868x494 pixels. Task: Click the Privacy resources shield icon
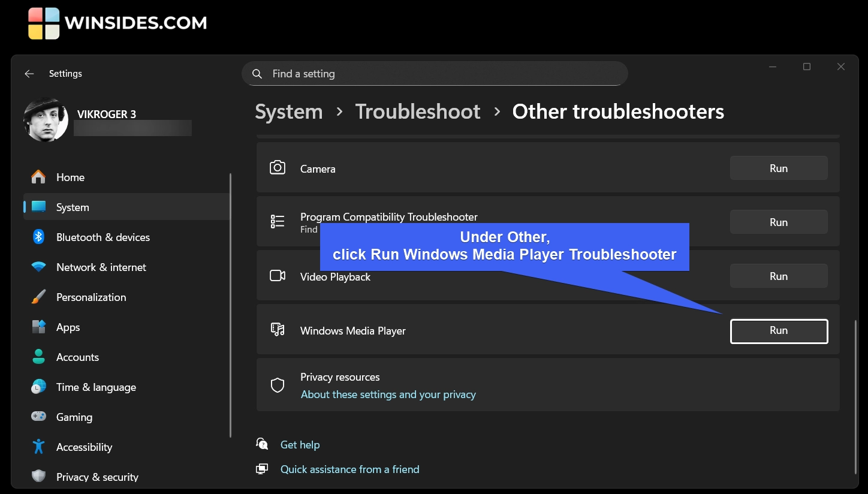click(278, 385)
